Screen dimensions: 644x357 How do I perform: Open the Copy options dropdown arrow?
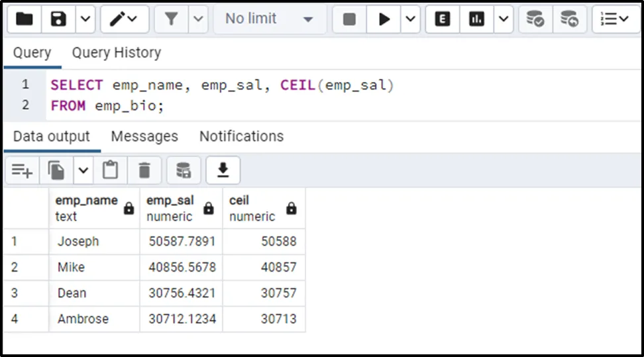coord(83,171)
